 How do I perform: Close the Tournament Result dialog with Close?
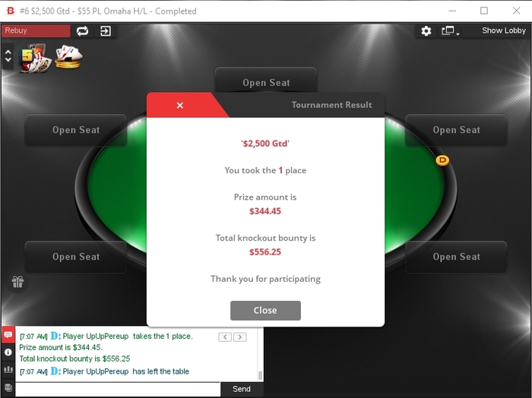(x=265, y=310)
